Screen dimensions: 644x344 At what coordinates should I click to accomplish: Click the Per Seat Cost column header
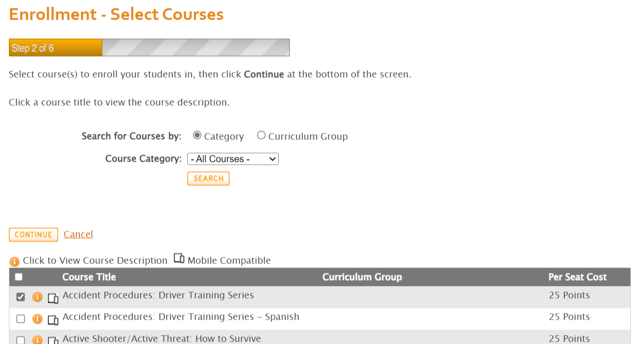(x=577, y=277)
